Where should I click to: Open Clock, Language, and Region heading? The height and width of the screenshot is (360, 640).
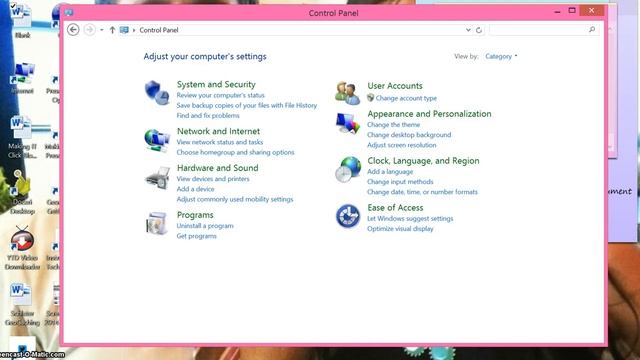[x=423, y=161]
